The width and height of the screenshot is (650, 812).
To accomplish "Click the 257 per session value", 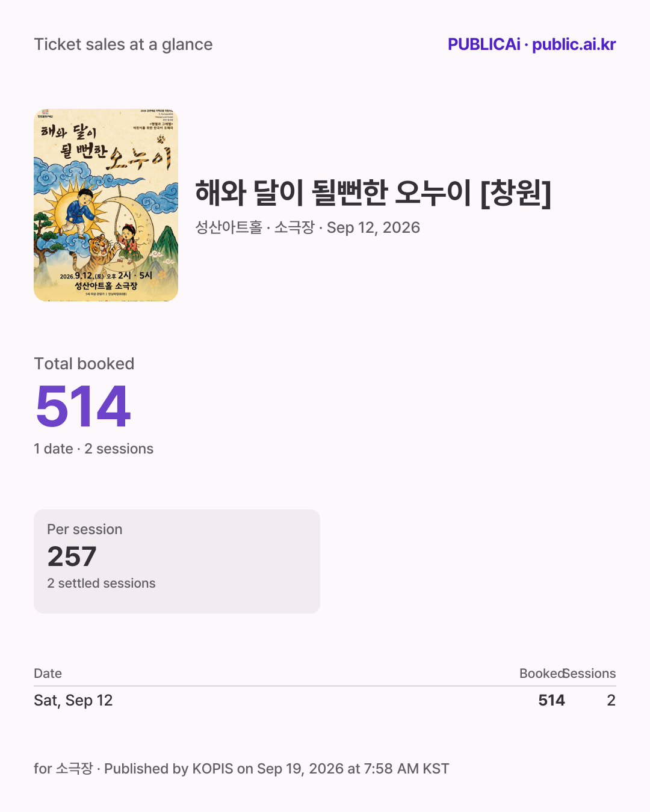I will pos(72,556).
